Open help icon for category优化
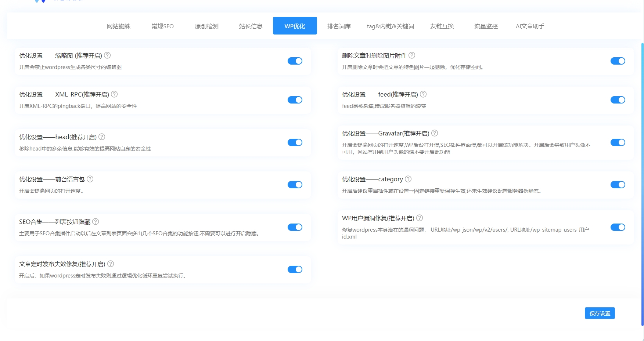Image resolution: width=644 pixels, height=341 pixels. [408, 179]
